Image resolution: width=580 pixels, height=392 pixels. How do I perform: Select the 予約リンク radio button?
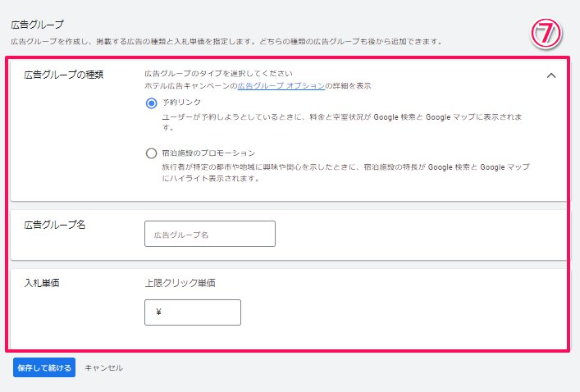[150, 103]
